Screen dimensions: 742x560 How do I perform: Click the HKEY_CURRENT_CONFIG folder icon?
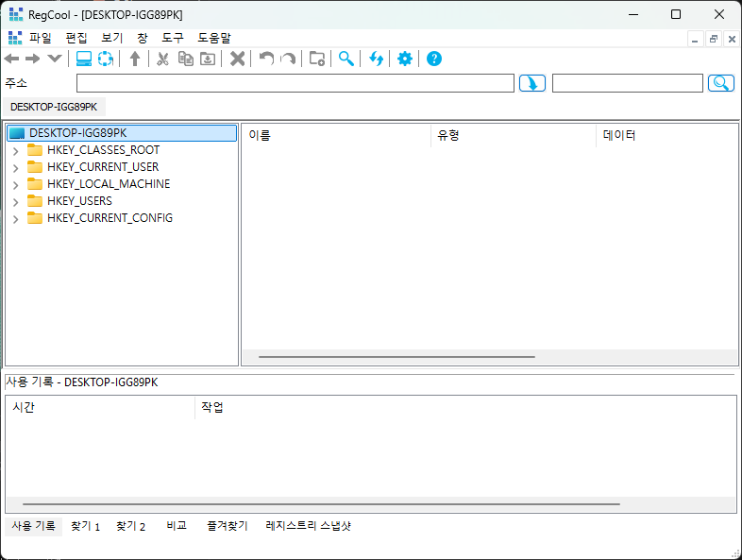point(35,218)
